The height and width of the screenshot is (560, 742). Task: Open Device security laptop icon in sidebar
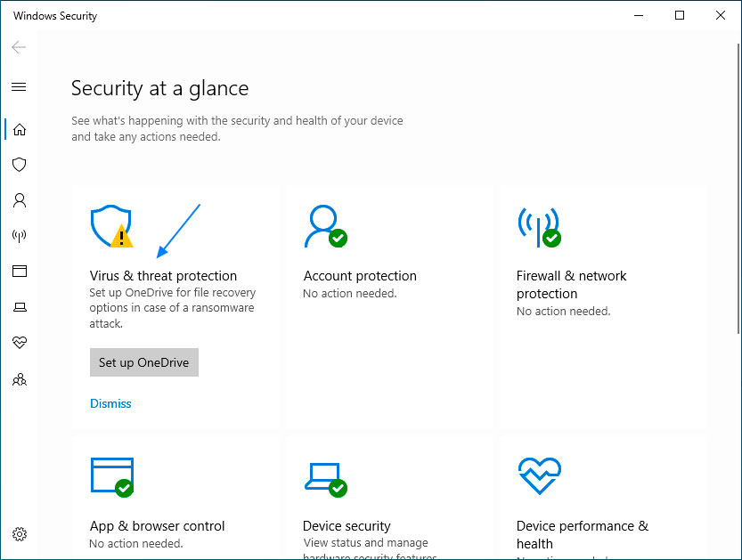point(20,307)
